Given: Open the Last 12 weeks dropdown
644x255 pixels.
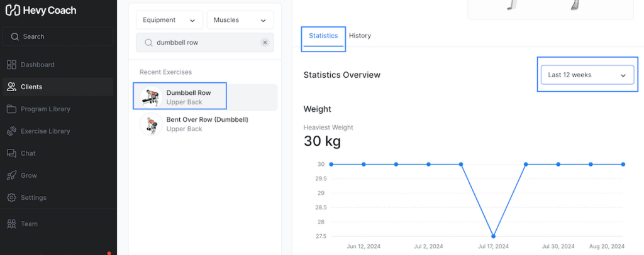Looking at the screenshot, I should 587,75.
